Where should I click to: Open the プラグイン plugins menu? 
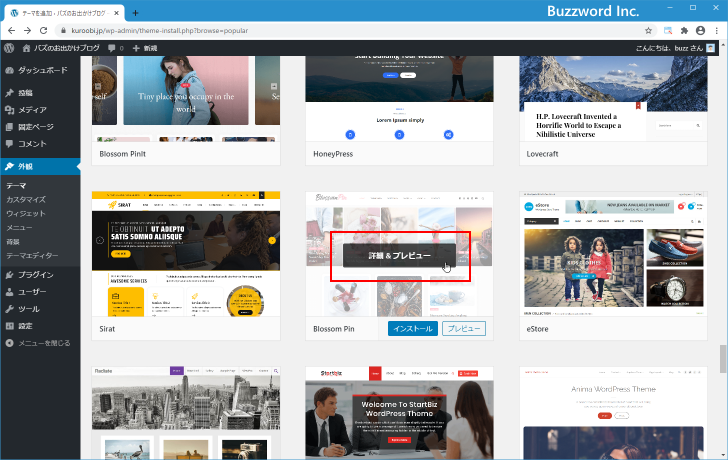coord(35,274)
